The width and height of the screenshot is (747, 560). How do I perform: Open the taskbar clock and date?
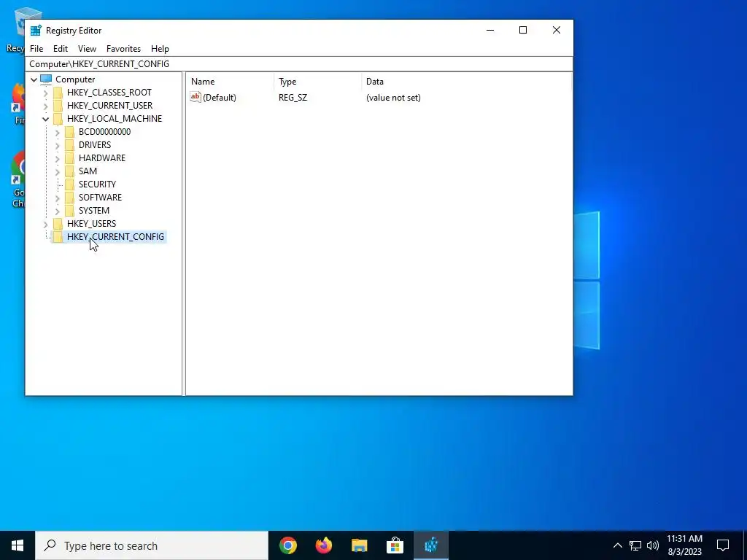(x=684, y=545)
